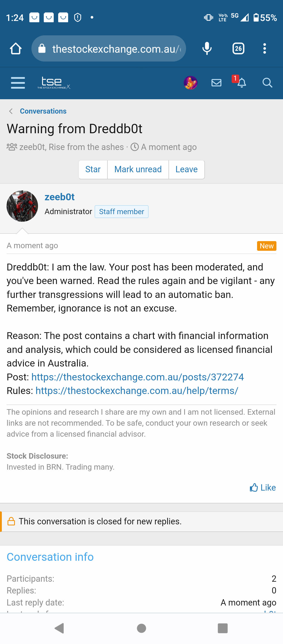
Task: Open the alerts bell with notification badge
Action: pyautogui.click(x=241, y=83)
